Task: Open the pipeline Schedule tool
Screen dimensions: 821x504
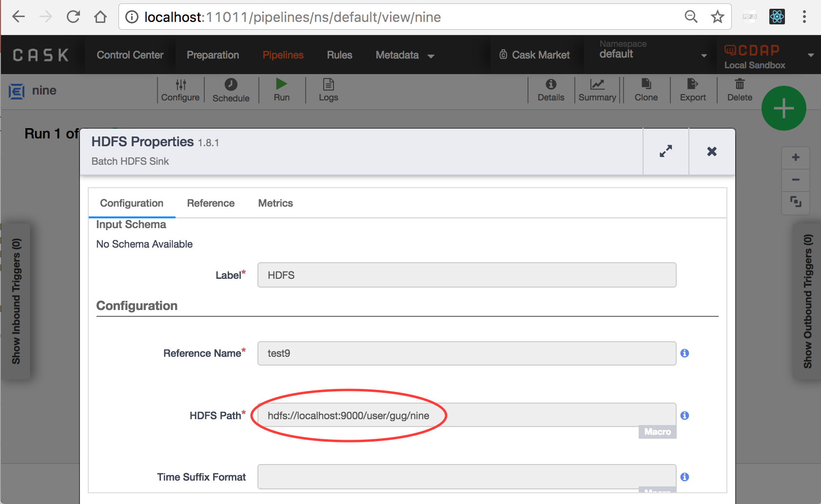Action: tap(231, 90)
